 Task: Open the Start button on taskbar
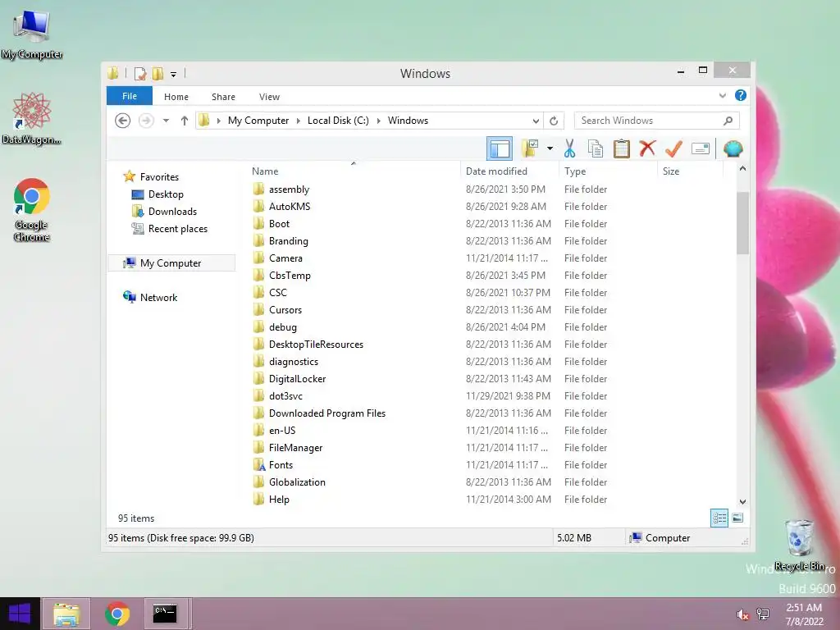coord(20,614)
